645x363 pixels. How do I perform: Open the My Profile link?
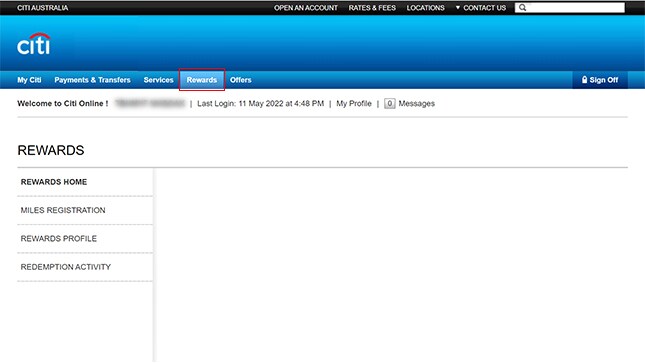tap(354, 103)
